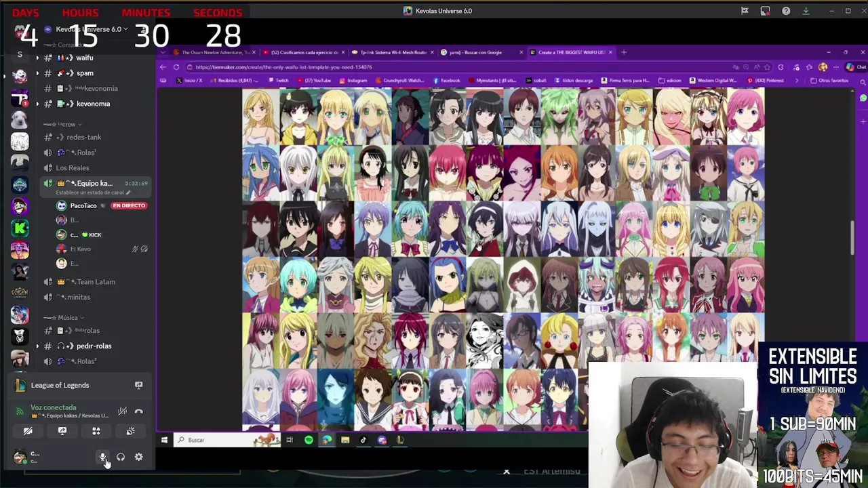Open Spotify from taskbar

(x=309, y=440)
